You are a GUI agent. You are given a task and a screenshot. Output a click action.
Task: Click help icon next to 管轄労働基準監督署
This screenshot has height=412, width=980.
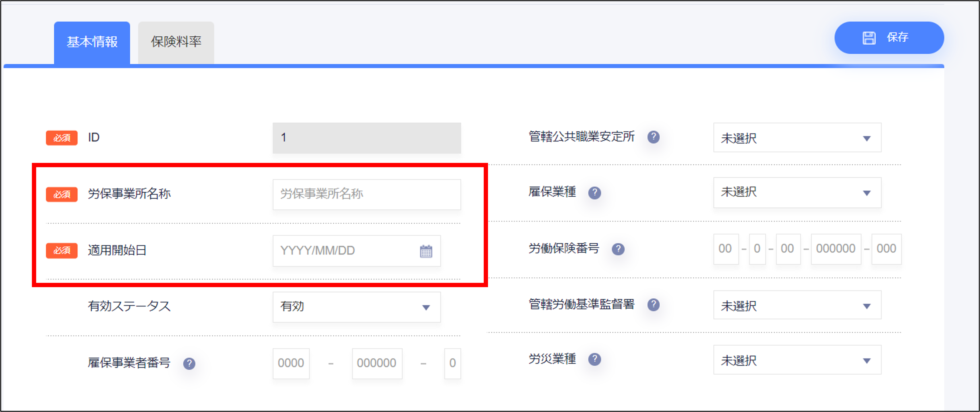point(653,305)
